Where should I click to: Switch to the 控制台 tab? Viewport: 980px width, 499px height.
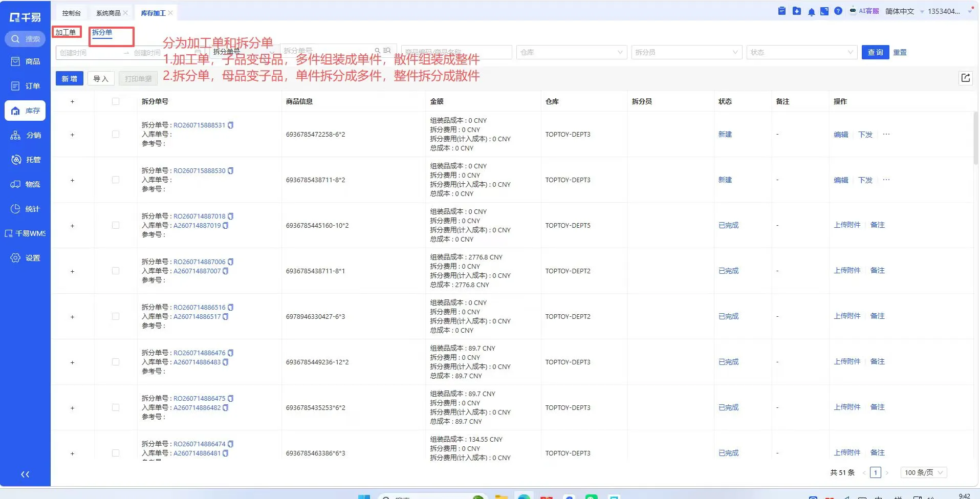click(72, 13)
